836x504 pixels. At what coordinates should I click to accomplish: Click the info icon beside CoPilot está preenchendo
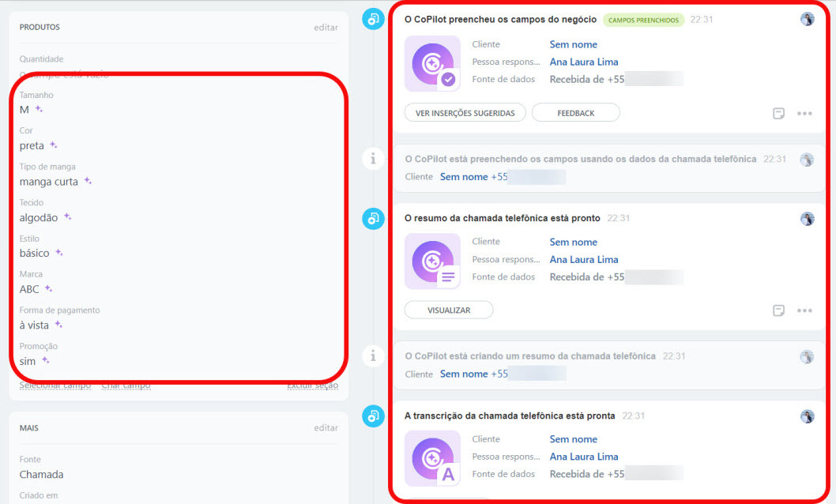(x=373, y=159)
